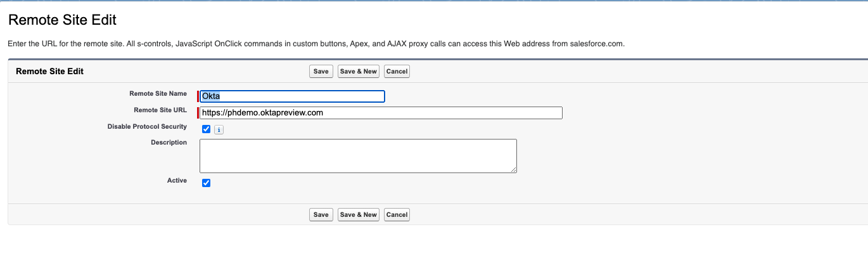The image size is (868, 260).
Task: Click the Save button below the form
Action: click(321, 215)
